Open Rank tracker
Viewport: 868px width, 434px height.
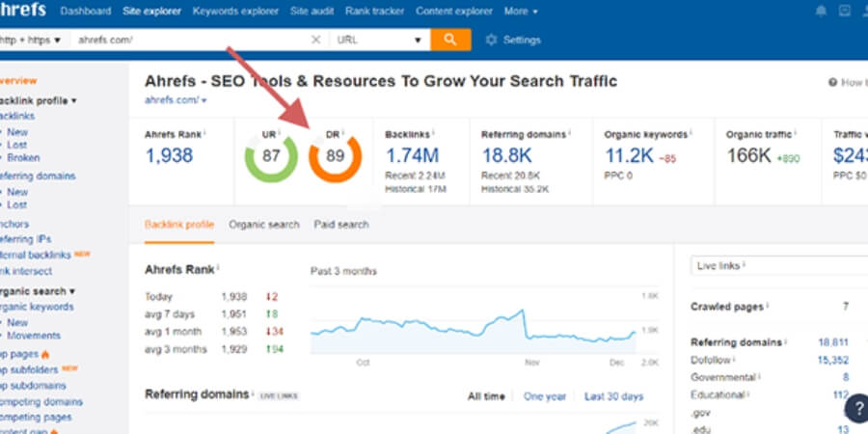pyautogui.click(x=375, y=11)
